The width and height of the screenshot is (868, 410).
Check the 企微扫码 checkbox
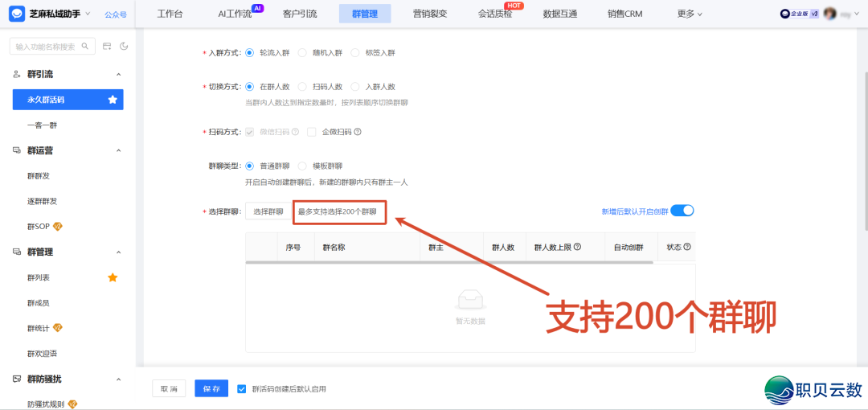click(x=312, y=132)
